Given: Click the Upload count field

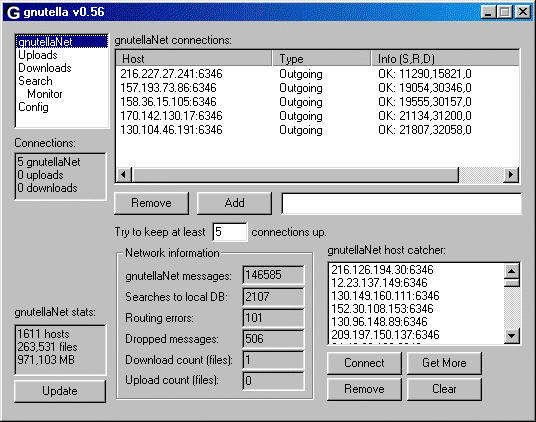Looking at the screenshot, I should point(273,381).
